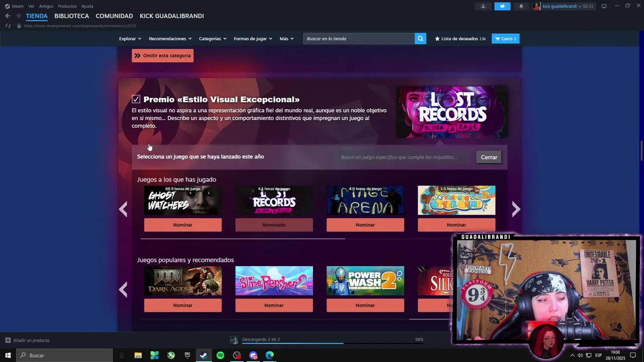
Task: Open the Big Picture mode monitor icon
Action: point(604,6)
